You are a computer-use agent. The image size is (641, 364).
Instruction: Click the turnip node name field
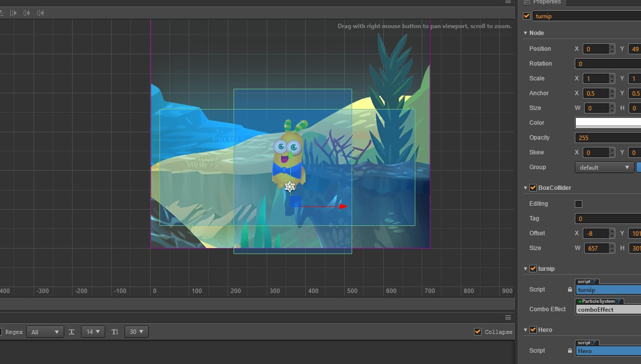tap(587, 16)
